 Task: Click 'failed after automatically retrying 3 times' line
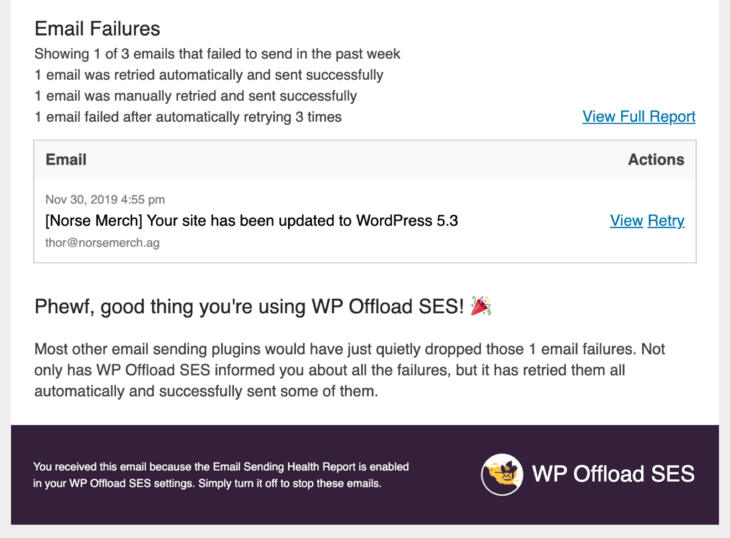pyautogui.click(x=188, y=117)
